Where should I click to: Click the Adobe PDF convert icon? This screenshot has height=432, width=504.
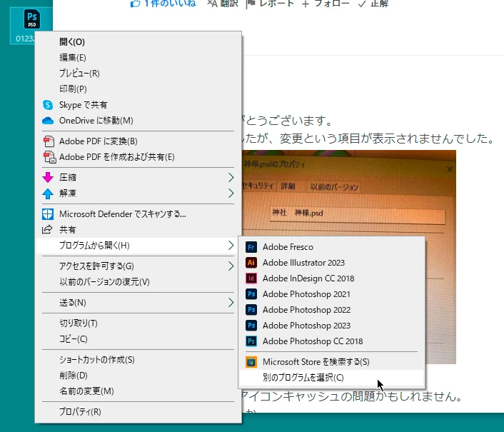click(x=49, y=141)
